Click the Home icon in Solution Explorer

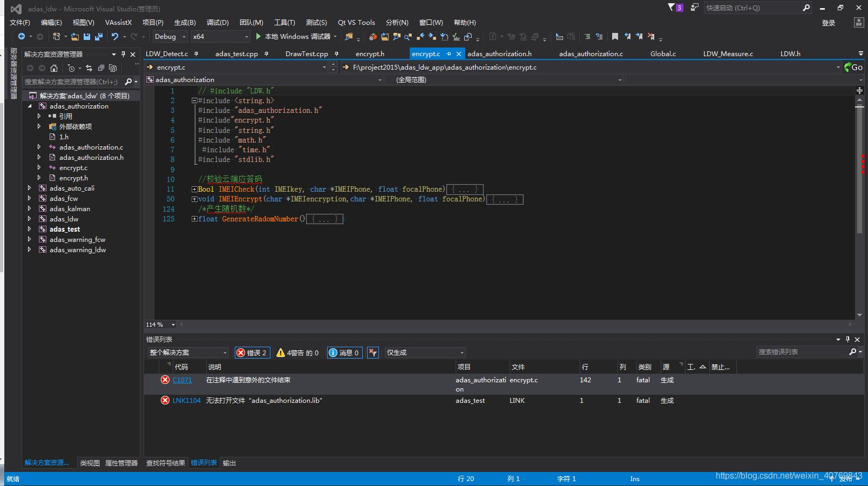coord(53,68)
